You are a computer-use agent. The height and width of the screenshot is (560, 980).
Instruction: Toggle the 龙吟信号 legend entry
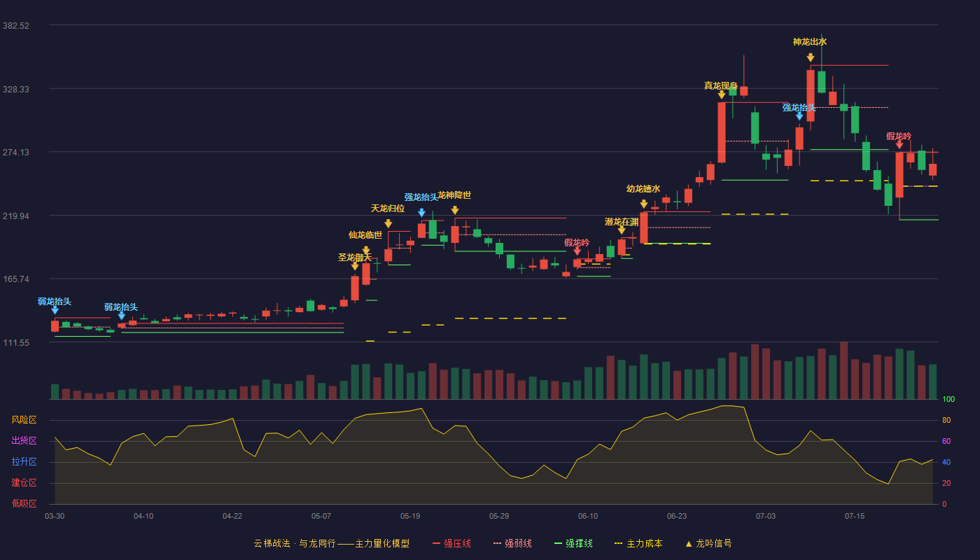[708, 543]
